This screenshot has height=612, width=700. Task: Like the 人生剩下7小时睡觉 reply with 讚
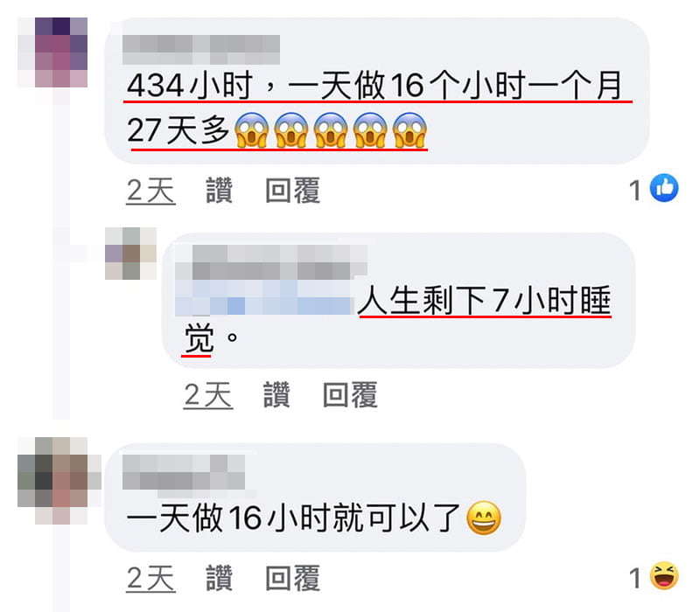click(x=276, y=395)
